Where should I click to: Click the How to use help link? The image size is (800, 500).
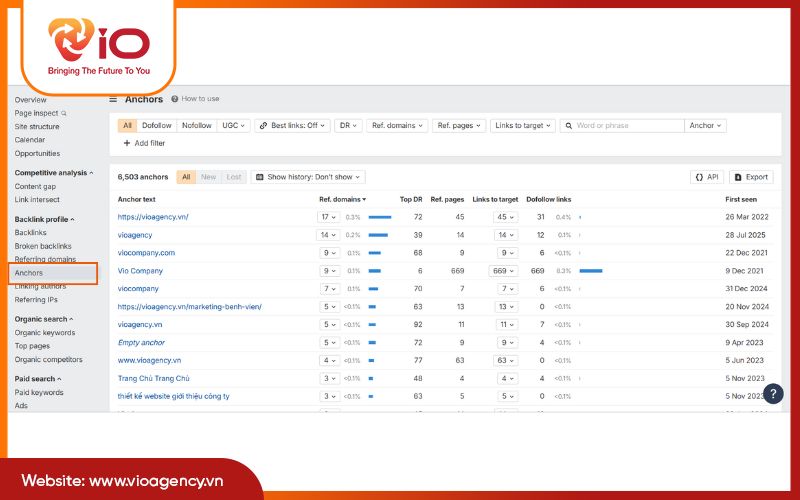[195, 98]
